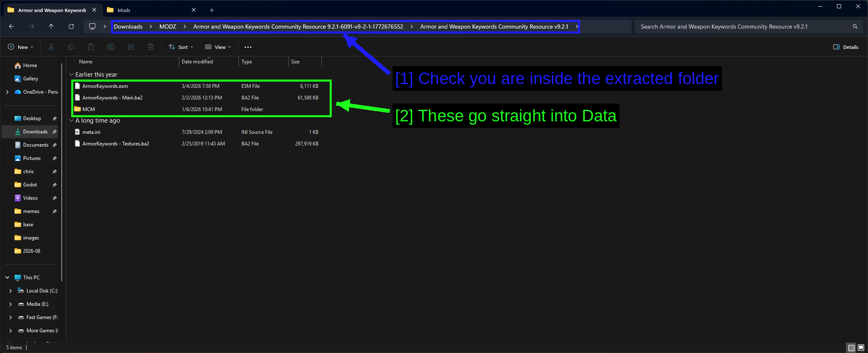Click the pin icon next to Videos
This screenshot has height=353, width=868.
pyautogui.click(x=54, y=198)
